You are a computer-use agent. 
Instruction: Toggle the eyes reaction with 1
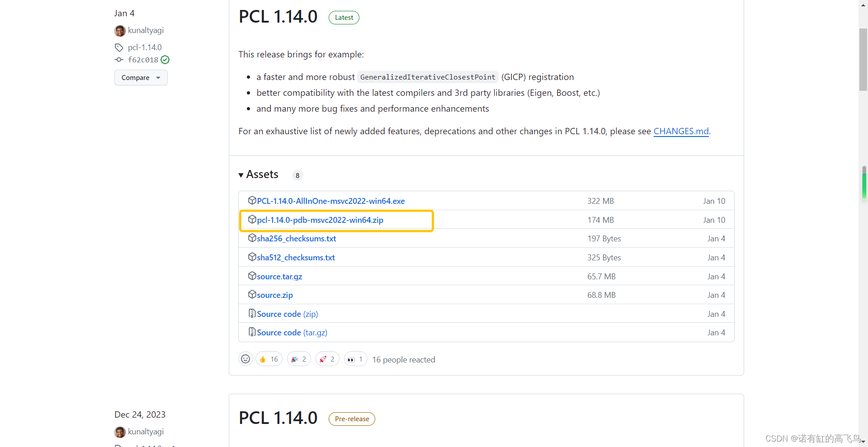(x=355, y=359)
